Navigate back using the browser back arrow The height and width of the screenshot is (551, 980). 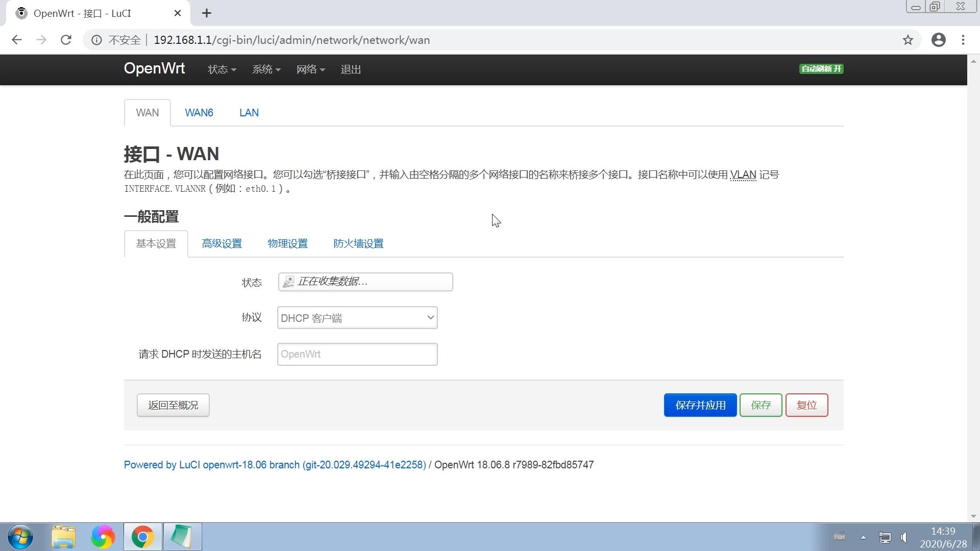(x=17, y=40)
